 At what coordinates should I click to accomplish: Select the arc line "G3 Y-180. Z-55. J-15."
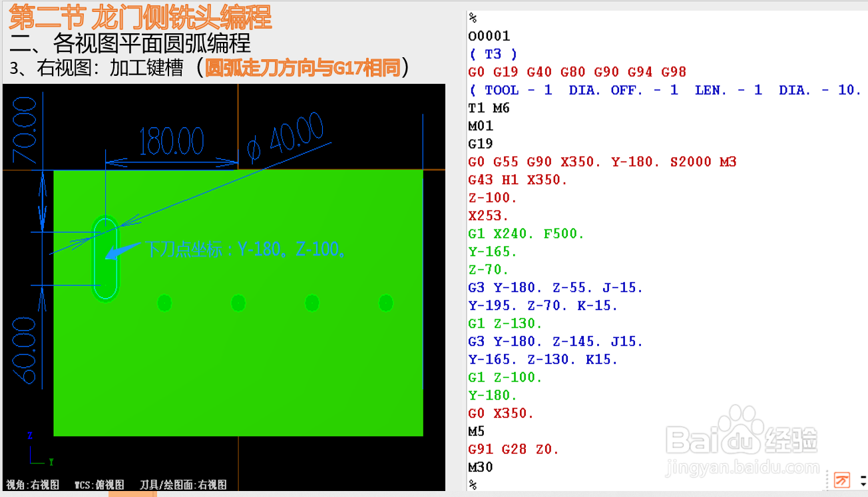556,287
